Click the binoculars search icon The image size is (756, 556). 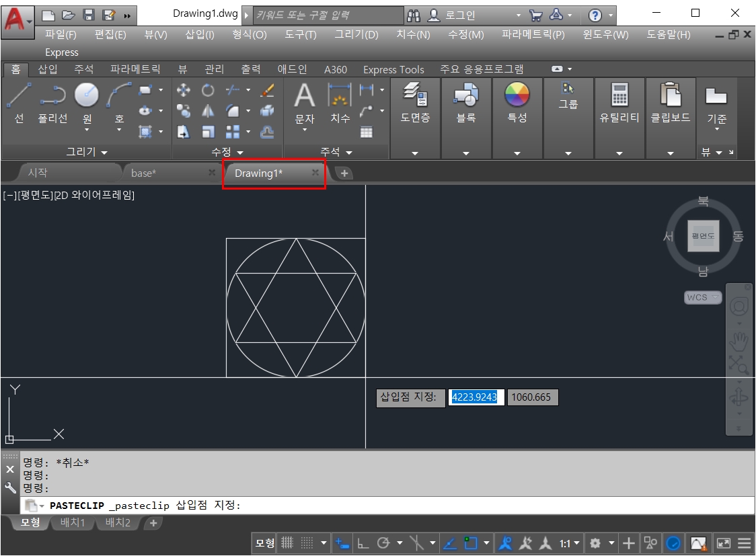pos(414,15)
